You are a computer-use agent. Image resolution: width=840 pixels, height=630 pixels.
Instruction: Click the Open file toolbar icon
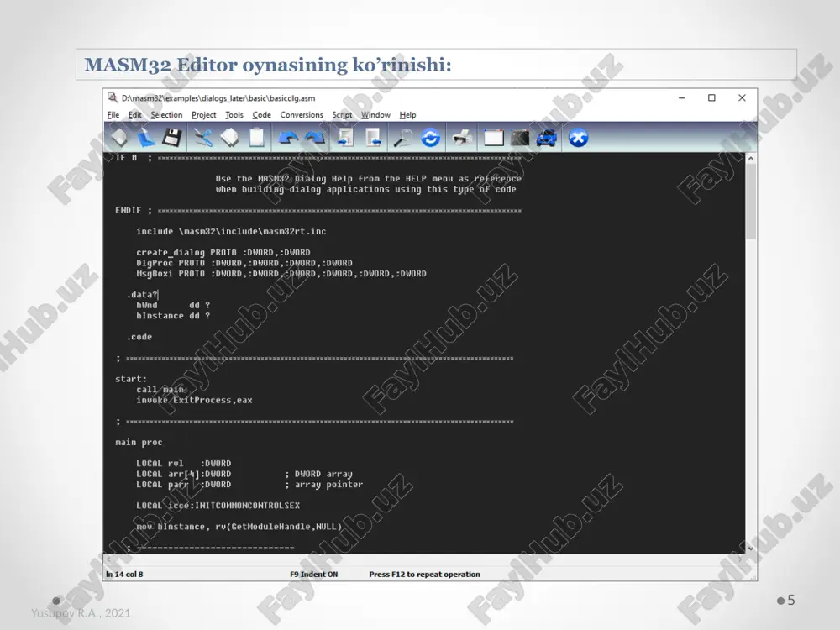click(x=145, y=138)
